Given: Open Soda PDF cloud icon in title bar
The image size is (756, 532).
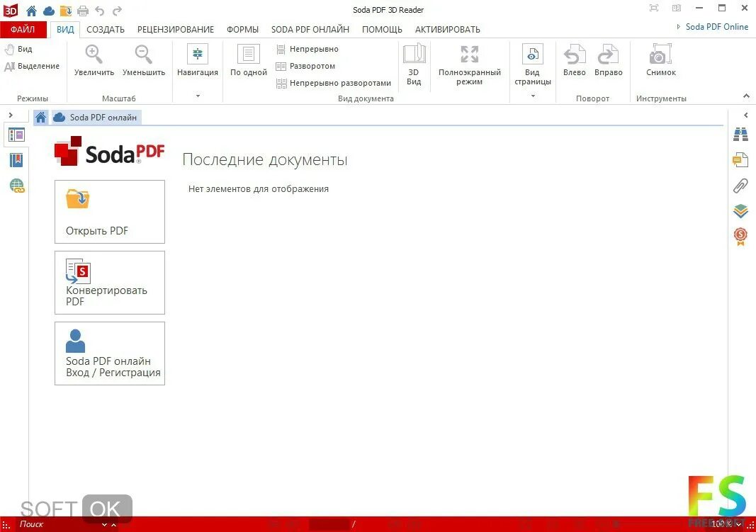Looking at the screenshot, I should coord(49,11).
